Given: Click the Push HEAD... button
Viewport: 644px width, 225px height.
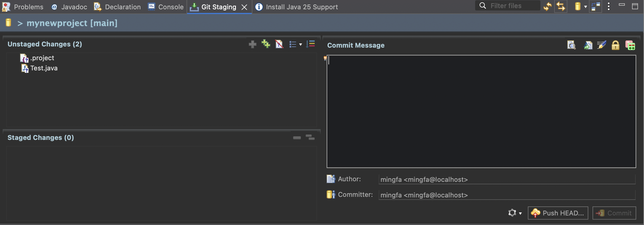Looking at the screenshot, I should [558, 213].
